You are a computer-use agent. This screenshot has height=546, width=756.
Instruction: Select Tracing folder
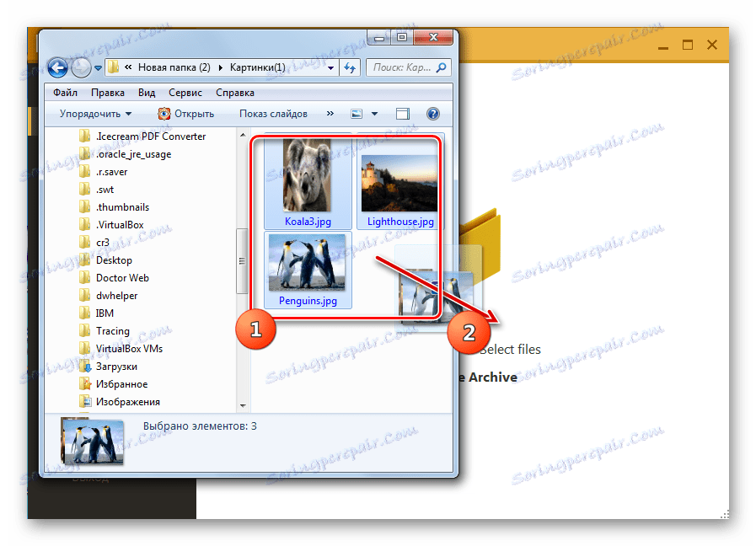(113, 331)
